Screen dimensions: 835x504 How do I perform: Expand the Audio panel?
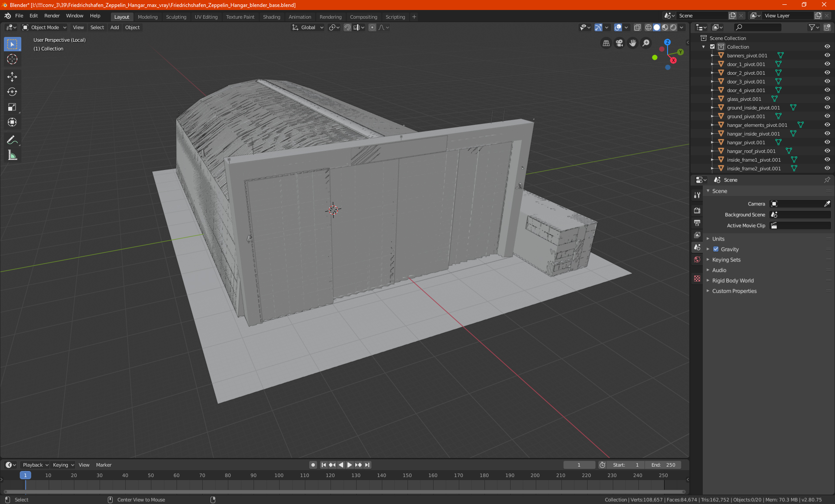coord(719,270)
